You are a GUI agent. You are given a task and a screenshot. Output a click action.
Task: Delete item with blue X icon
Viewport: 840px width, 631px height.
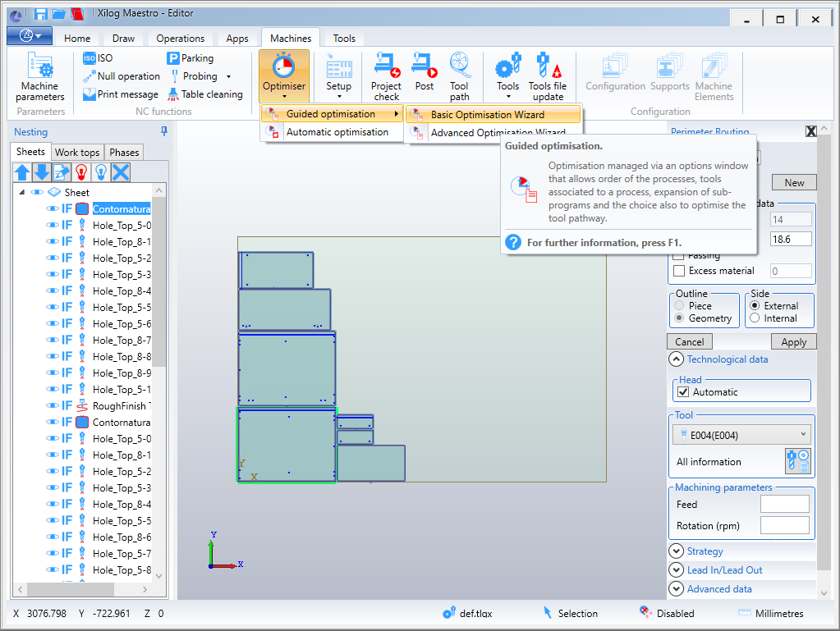(121, 172)
